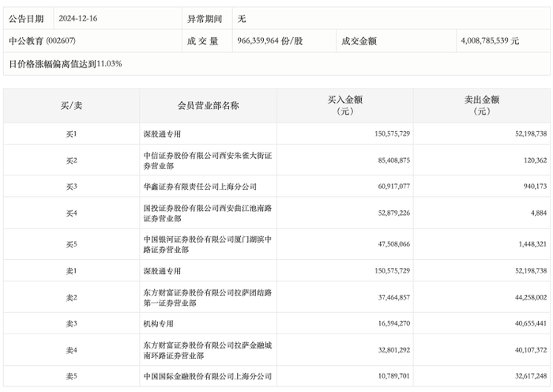This screenshot has width=553, height=392.
Task: Open 东方财富证券 拉萨金融城南环路 branch
Action: coord(207,350)
